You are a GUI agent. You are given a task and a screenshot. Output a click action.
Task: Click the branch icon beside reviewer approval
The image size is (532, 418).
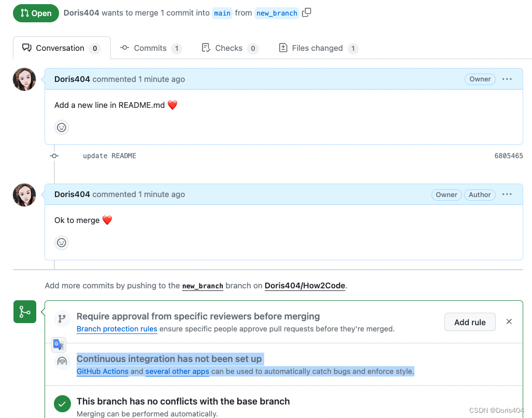(62, 318)
